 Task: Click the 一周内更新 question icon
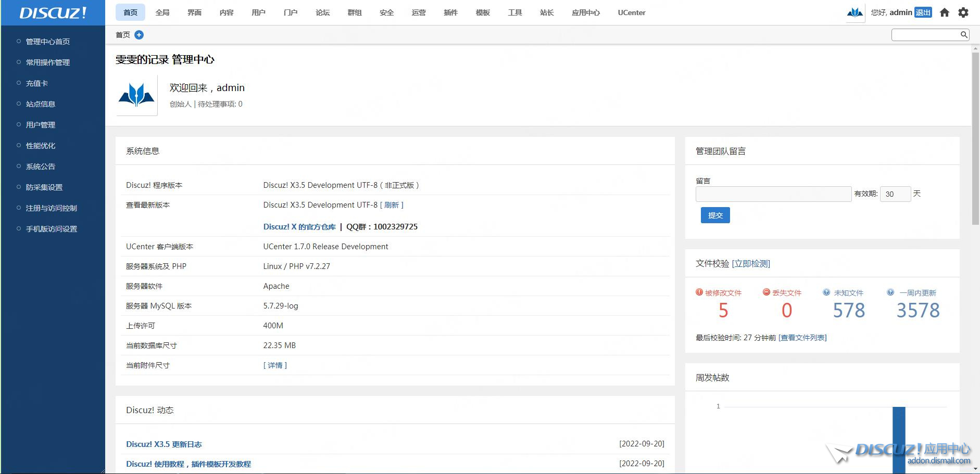tap(890, 292)
